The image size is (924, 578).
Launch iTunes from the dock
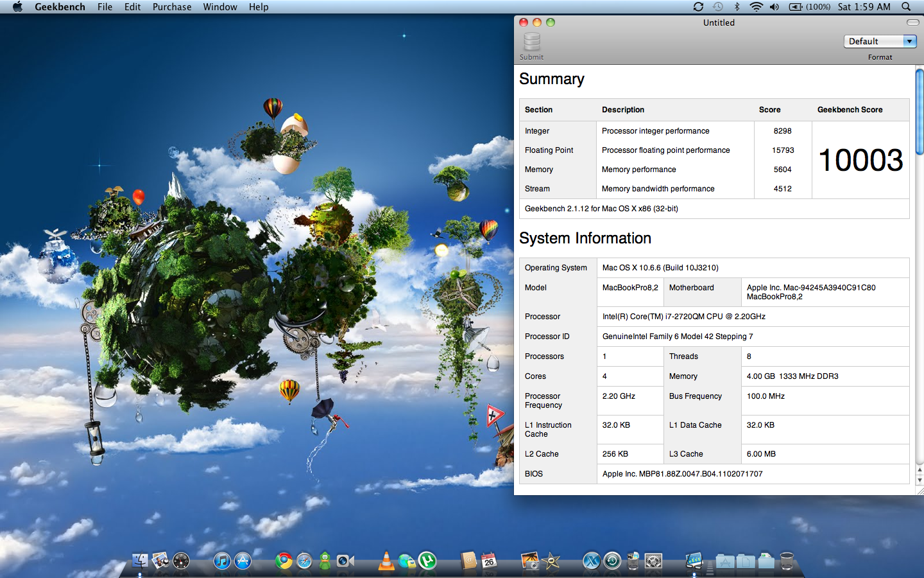click(x=222, y=561)
